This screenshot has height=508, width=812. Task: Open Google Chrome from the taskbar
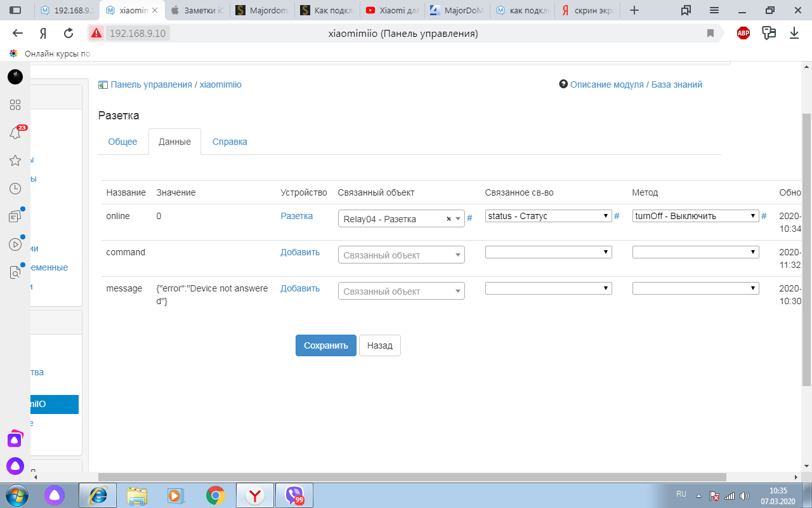(216, 495)
